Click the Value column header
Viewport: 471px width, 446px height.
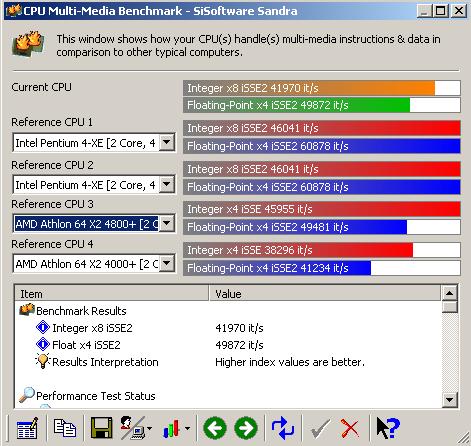pos(325,293)
